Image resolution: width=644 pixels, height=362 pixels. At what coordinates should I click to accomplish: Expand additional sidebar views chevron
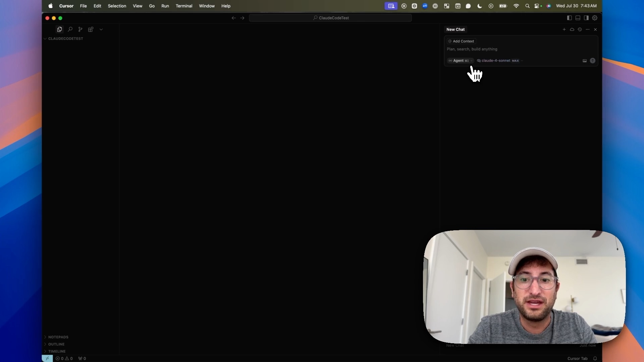101,29
